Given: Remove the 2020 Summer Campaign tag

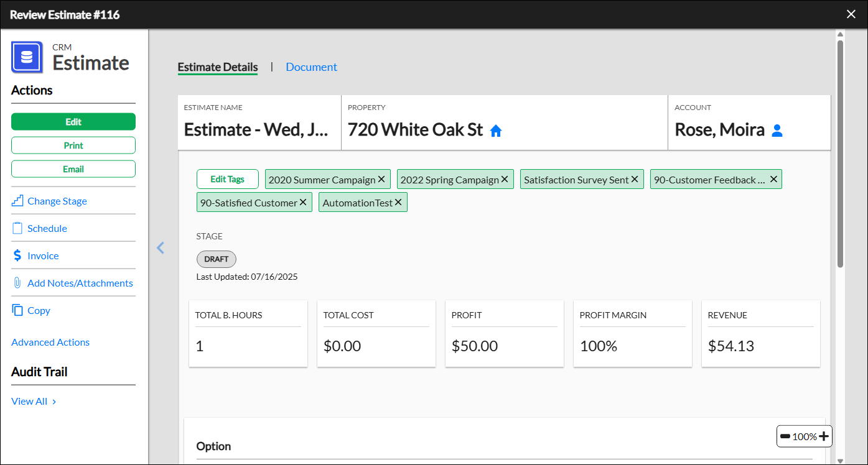Looking at the screenshot, I should coord(381,179).
